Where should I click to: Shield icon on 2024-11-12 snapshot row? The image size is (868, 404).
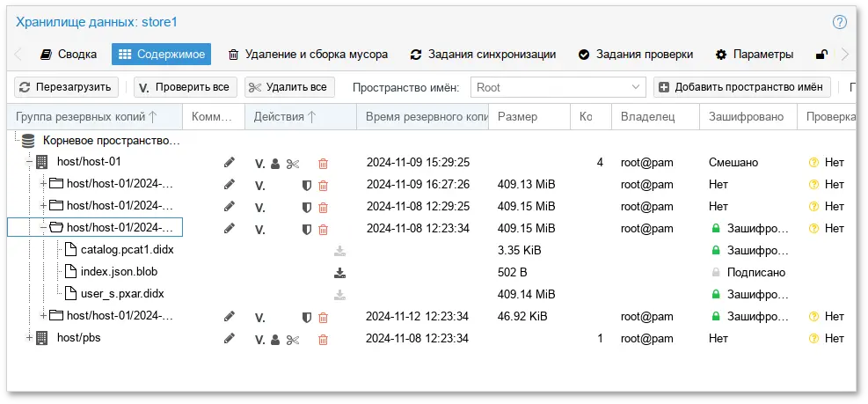pyautogui.click(x=307, y=318)
